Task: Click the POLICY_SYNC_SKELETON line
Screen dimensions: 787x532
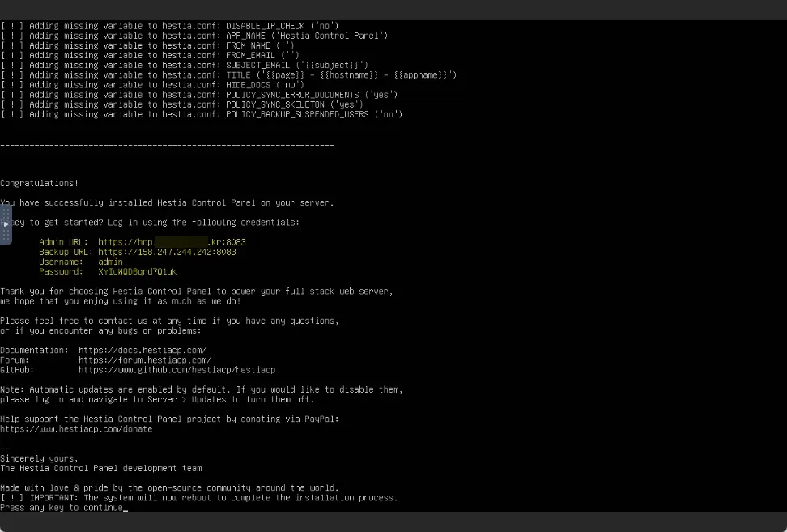Action: [181, 104]
